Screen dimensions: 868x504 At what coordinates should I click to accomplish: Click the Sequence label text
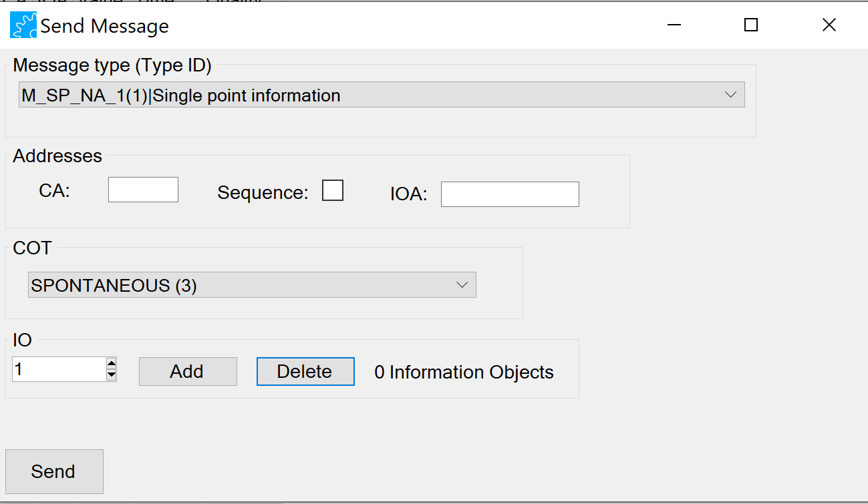point(263,193)
